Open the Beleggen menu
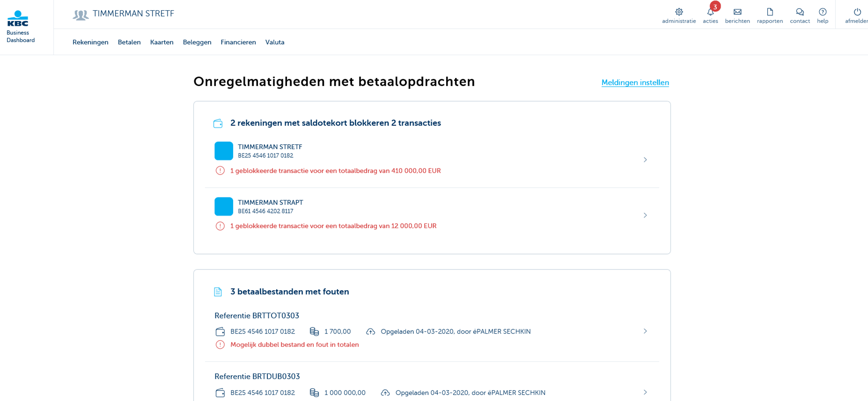868x401 pixels. coord(197,42)
